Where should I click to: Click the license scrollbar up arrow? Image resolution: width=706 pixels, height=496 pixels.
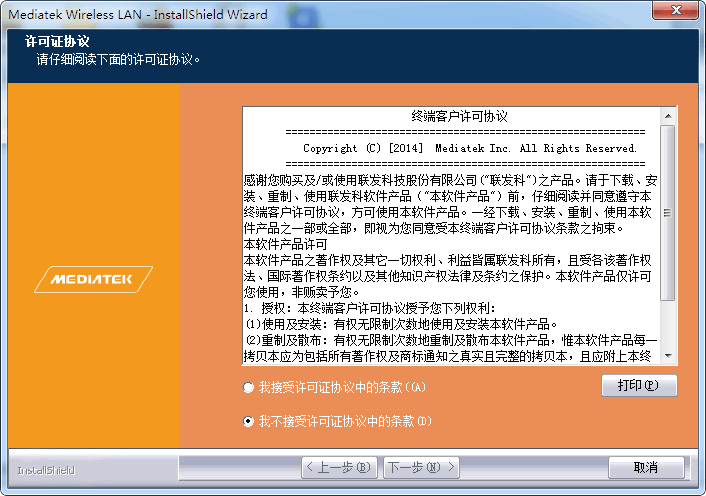668,116
